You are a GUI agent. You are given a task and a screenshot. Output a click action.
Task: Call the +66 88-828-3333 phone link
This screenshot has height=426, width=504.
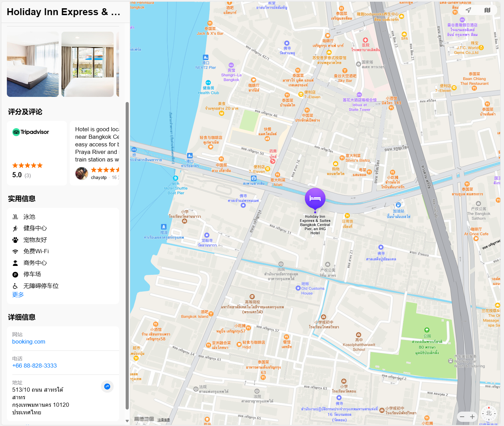34,366
